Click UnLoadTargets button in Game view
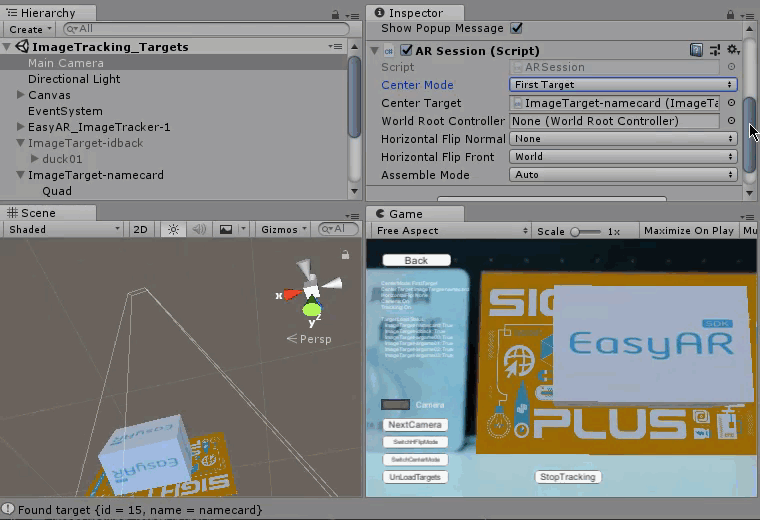This screenshot has height=520, width=760. coord(415,477)
